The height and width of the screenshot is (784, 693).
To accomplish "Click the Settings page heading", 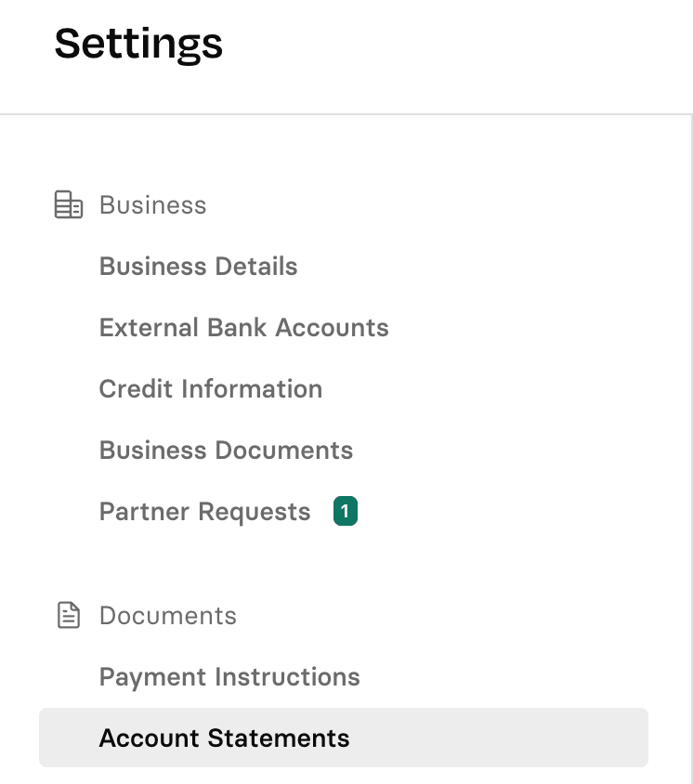I will (138, 44).
